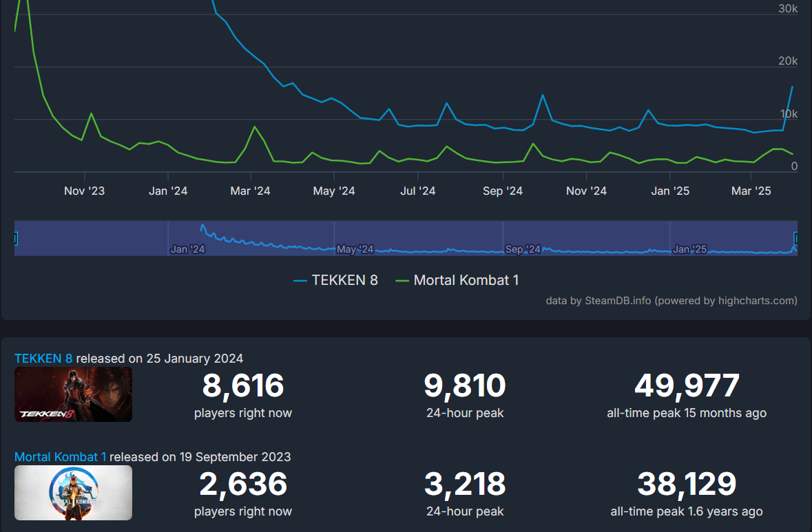Click the Jan '25 main chart axis label
The width and height of the screenshot is (812, 532).
[x=670, y=191]
